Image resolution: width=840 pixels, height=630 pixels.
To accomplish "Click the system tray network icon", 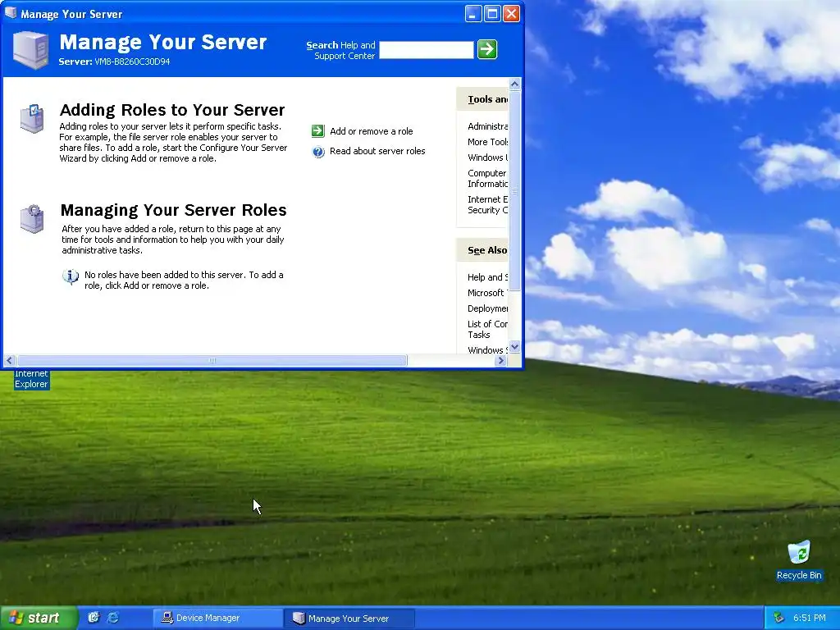I will tap(778, 618).
